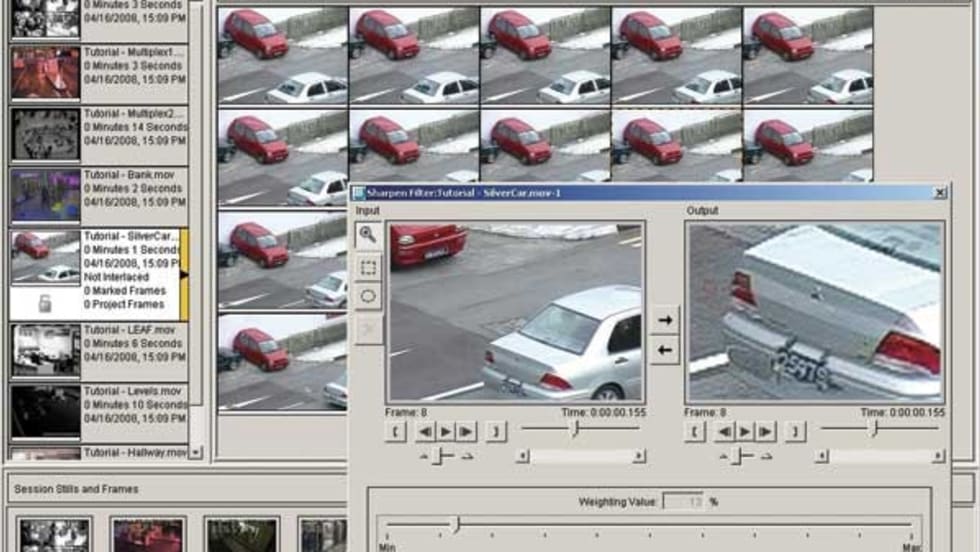Viewport: 980px width, 552px height.
Task: Click the Weighting Value percent field
Action: click(x=683, y=501)
